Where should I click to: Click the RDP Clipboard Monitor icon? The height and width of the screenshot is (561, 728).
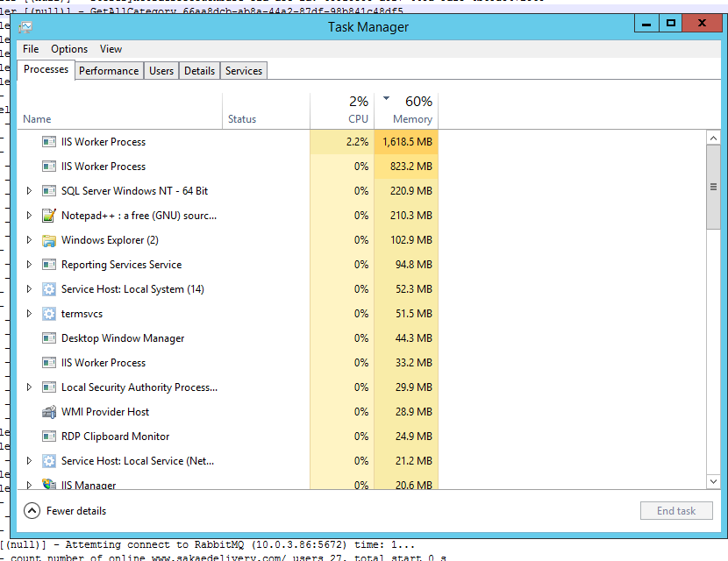[x=49, y=437]
